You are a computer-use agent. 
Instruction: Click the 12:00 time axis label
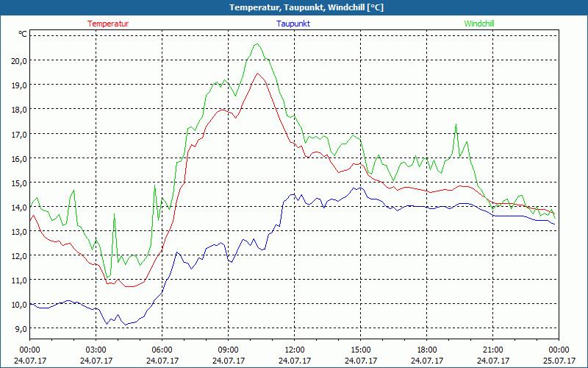click(295, 350)
